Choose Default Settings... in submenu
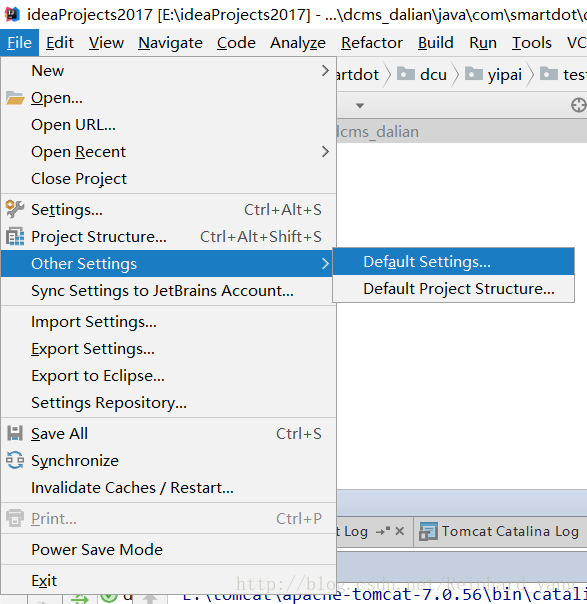Viewport: 587px width, 604px height. pyautogui.click(x=453, y=262)
